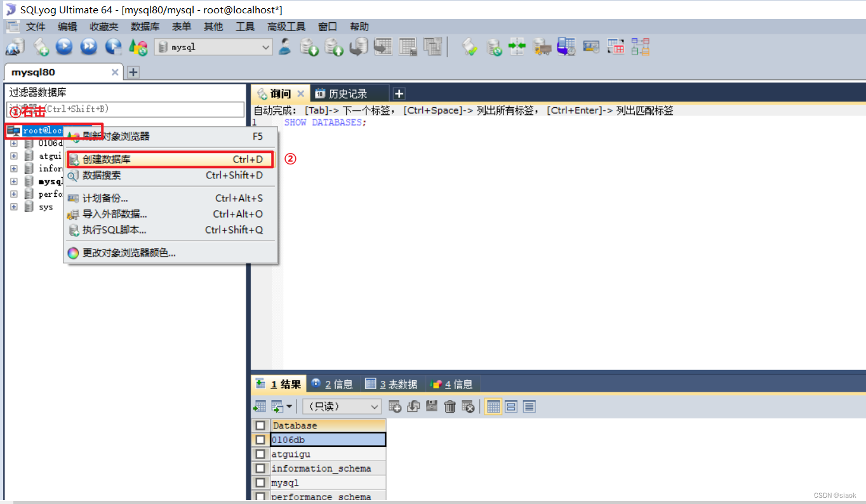This screenshot has width=866, height=504.
Task: Click the query formatter pencil icon
Action: point(470,46)
